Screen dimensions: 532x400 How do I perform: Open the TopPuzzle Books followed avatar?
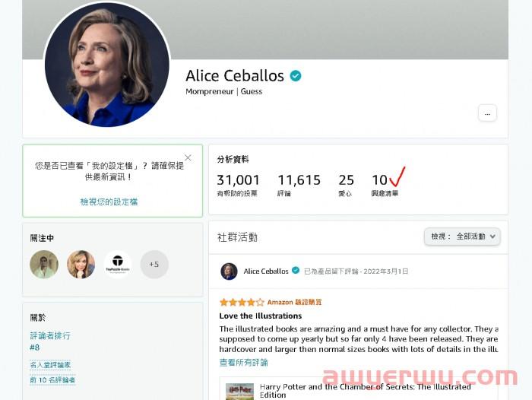pyautogui.click(x=118, y=264)
